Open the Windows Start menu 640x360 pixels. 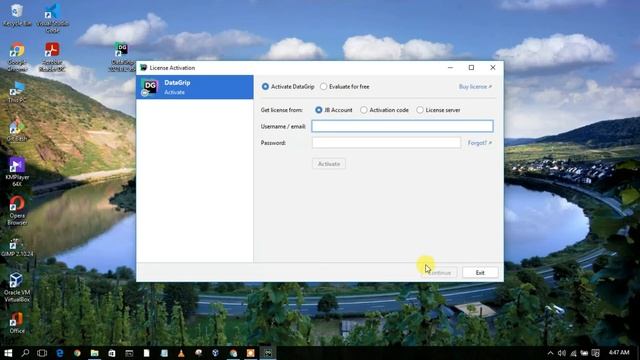(8, 353)
